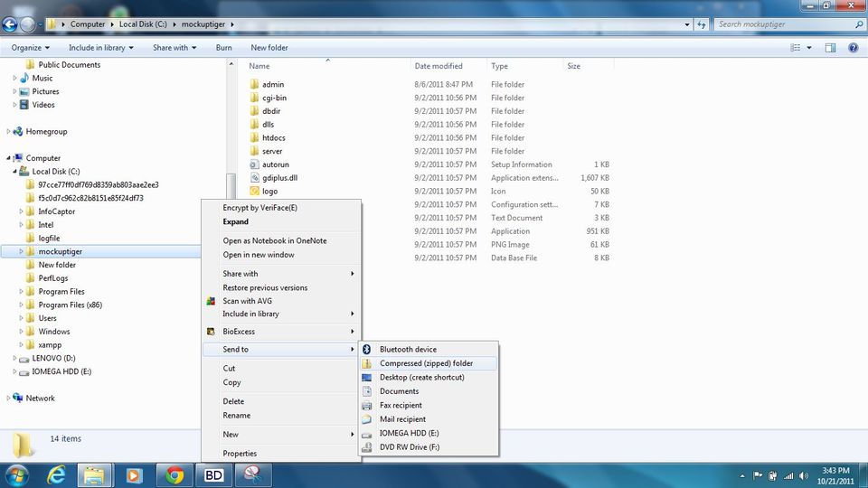Launch Google Chrome from the taskbar
The height and width of the screenshot is (488, 868).
pos(175,475)
